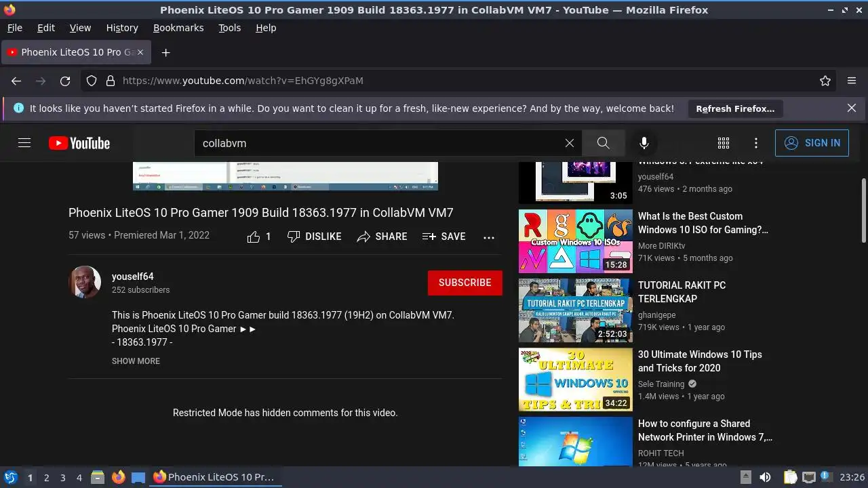Open the 3:05 youself64 video thumbnail

tap(576, 183)
